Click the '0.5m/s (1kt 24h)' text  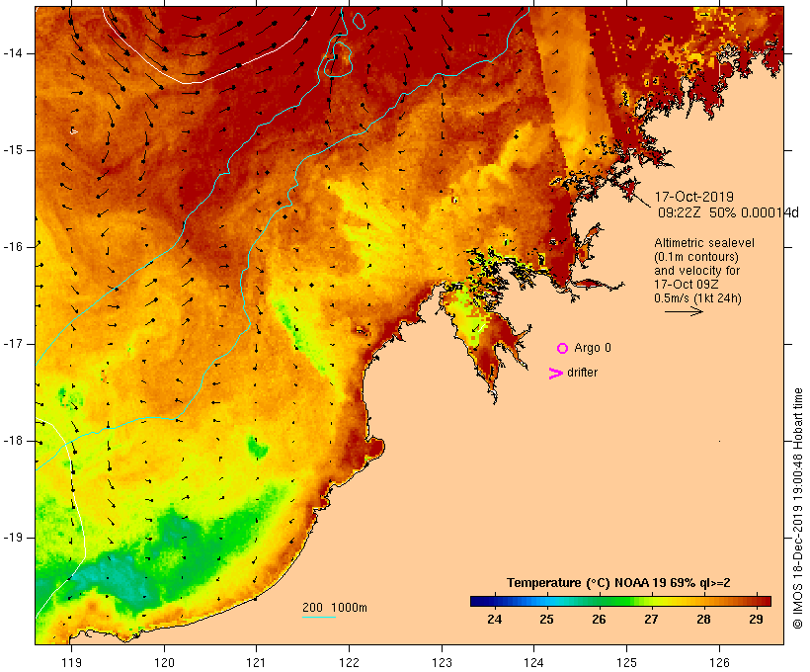697,298
